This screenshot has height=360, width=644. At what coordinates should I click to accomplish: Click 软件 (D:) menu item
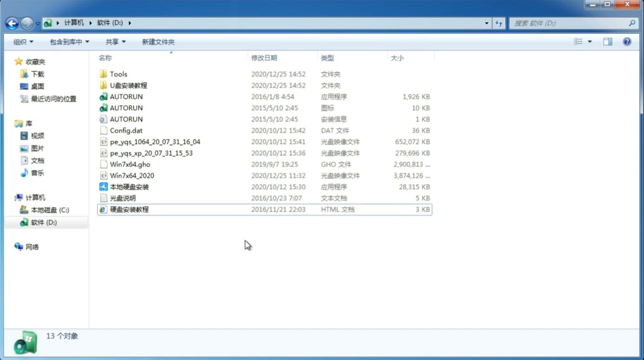(44, 222)
